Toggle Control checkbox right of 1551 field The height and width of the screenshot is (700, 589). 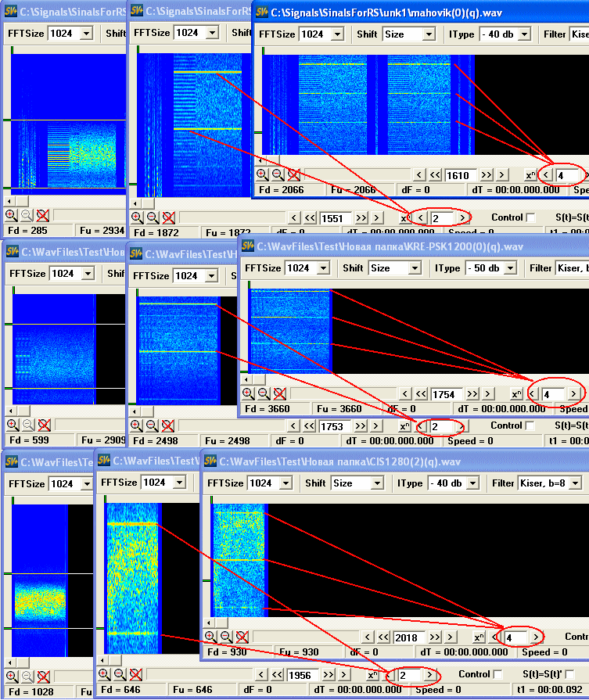click(x=531, y=217)
